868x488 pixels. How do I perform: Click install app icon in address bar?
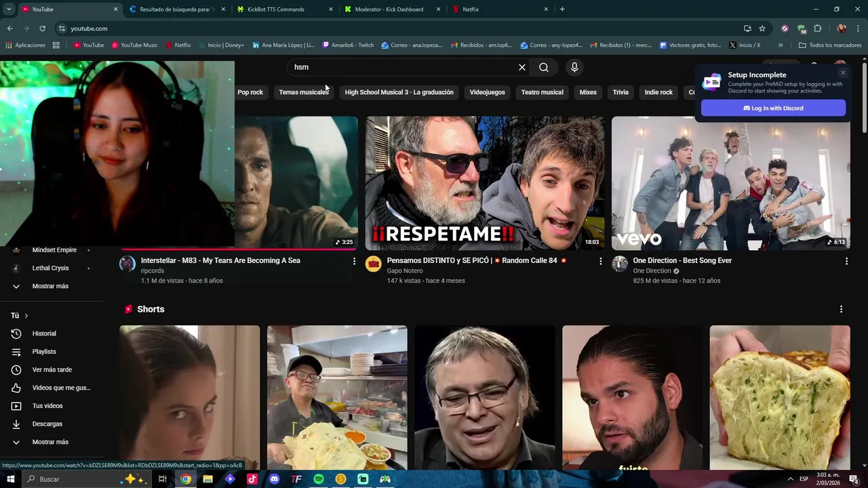point(747,28)
